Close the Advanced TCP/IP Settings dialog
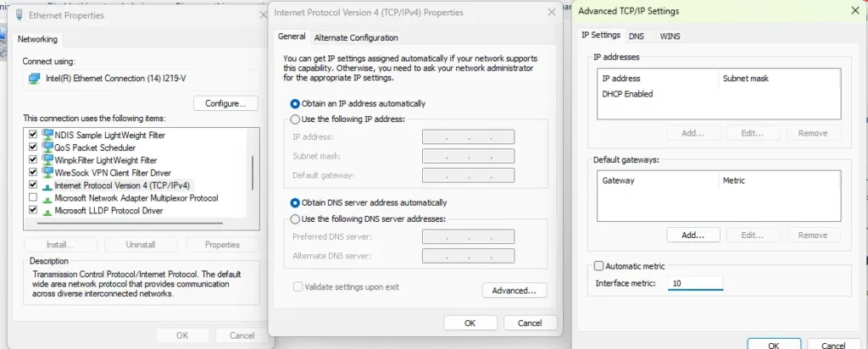The image size is (868, 349). coord(856,11)
